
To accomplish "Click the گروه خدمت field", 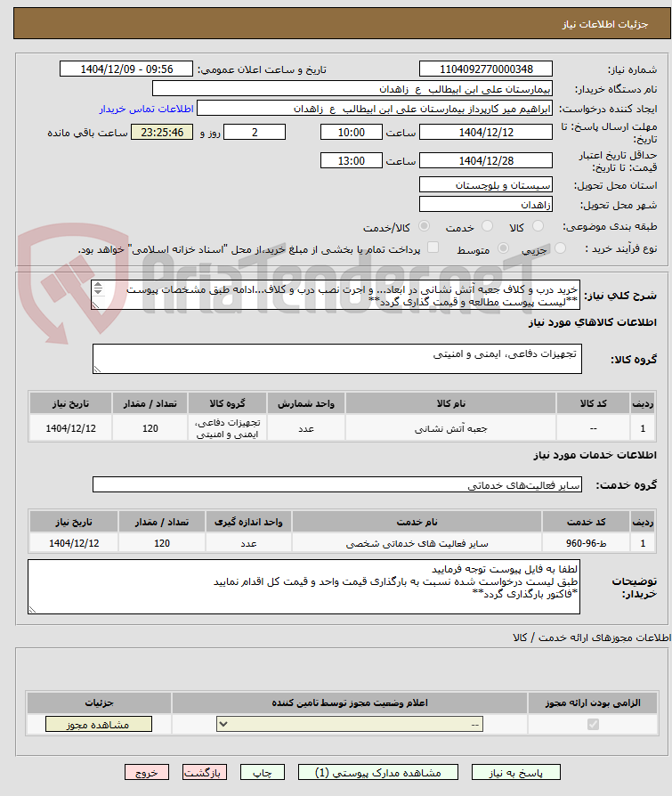I will [337, 484].
